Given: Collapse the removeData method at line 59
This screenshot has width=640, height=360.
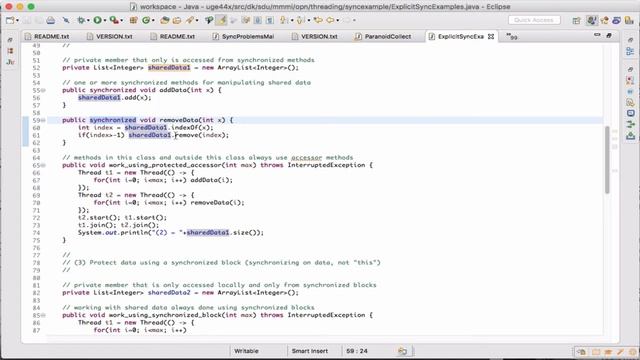Looking at the screenshot, I should [43, 120].
